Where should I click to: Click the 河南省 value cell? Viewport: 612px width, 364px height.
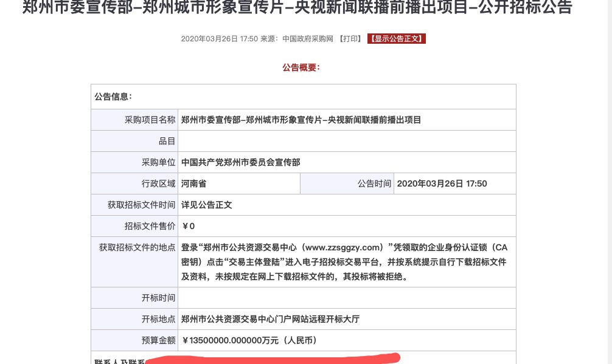pos(239,184)
